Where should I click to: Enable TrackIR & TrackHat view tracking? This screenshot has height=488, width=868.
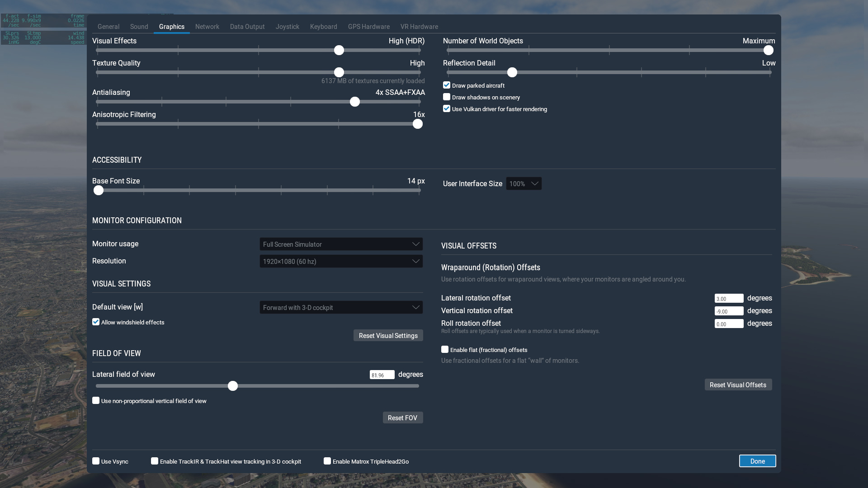tap(155, 461)
